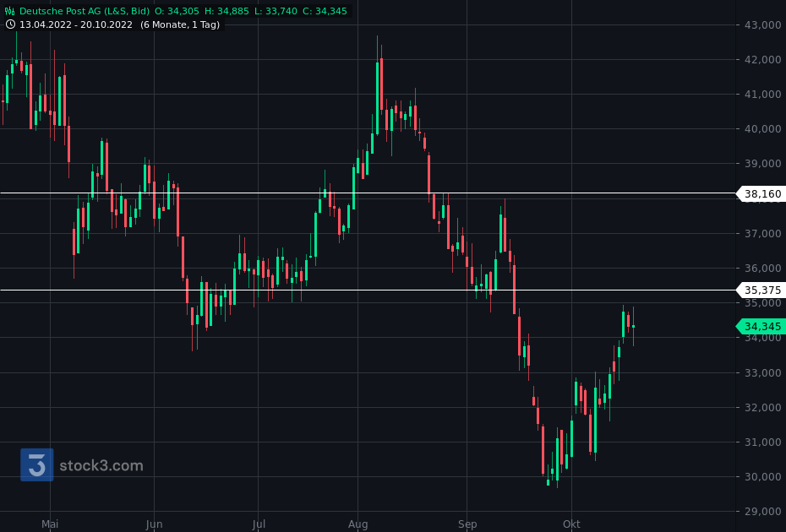Click the clock icon next to the date range
The image size is (786, 532).
[x=11, y=24]
